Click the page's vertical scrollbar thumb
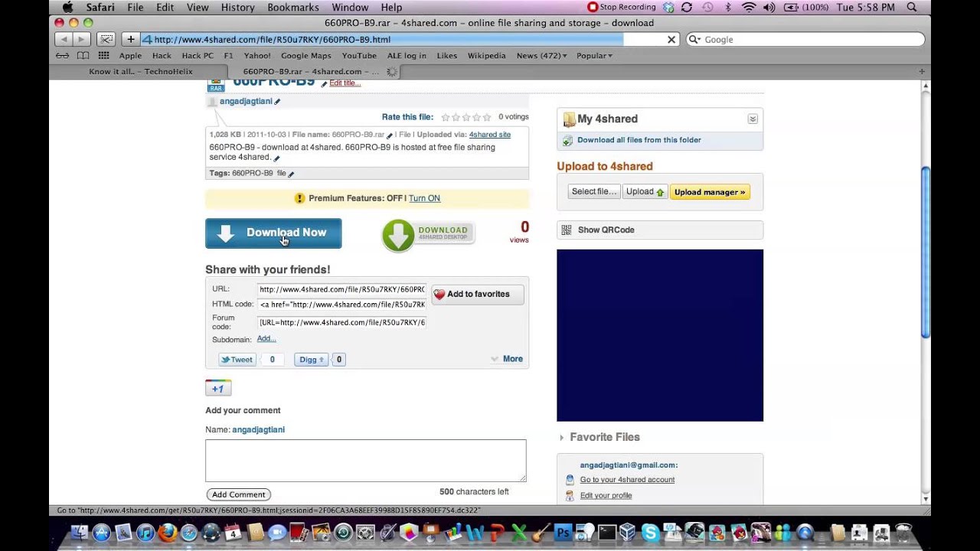Screen dimensions: 980x551 [x=925, y=253]
